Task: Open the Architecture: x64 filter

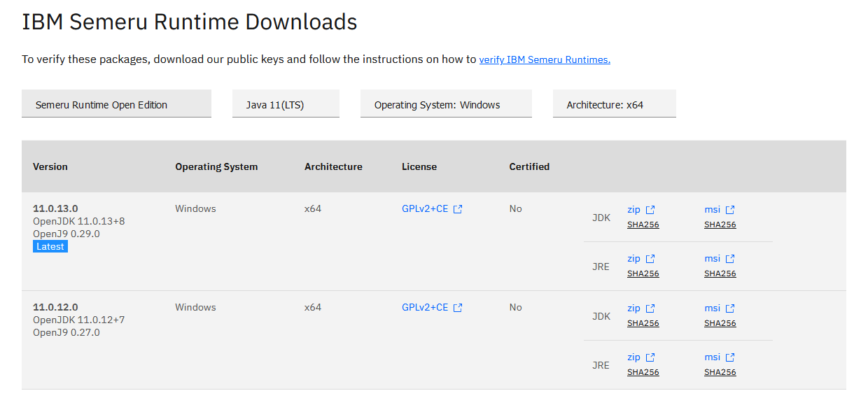Action: click(614, 104)
